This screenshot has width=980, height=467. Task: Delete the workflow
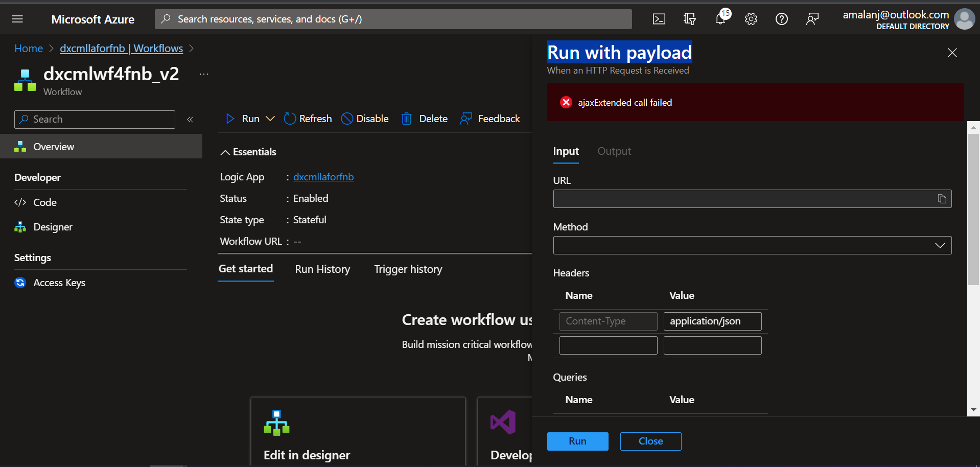coord(424,119)
